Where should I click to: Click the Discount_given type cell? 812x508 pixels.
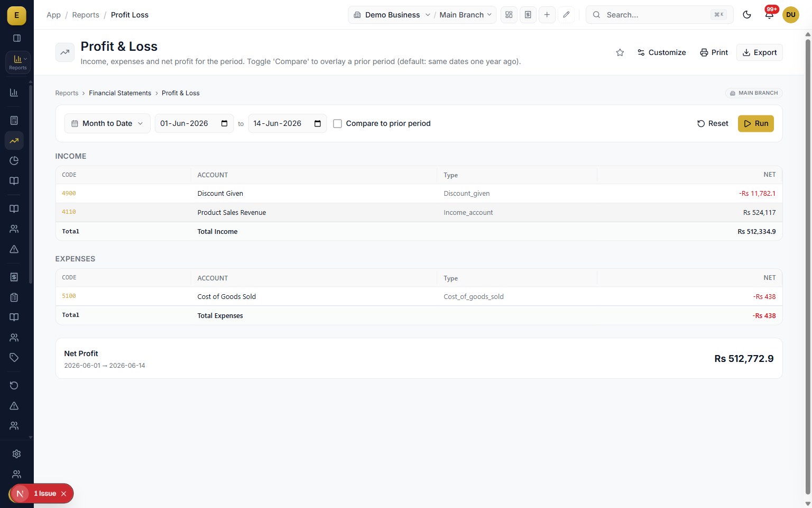[466, 194]
